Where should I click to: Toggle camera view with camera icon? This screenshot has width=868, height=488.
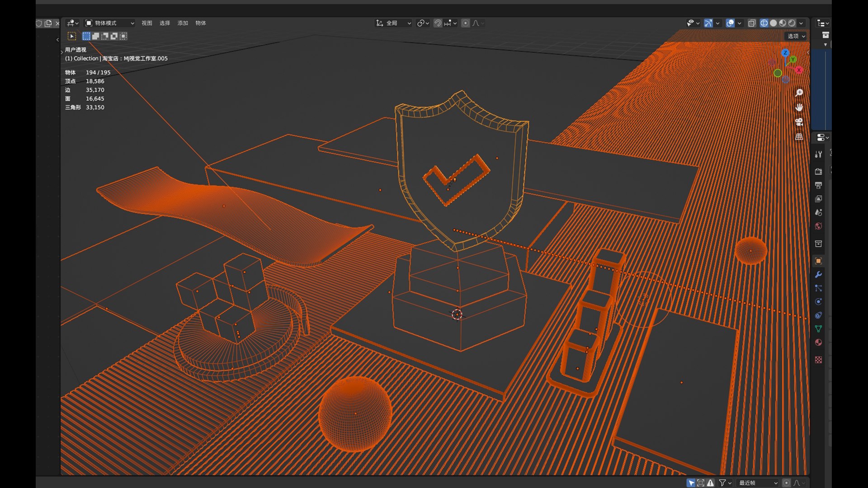point(799,122)
